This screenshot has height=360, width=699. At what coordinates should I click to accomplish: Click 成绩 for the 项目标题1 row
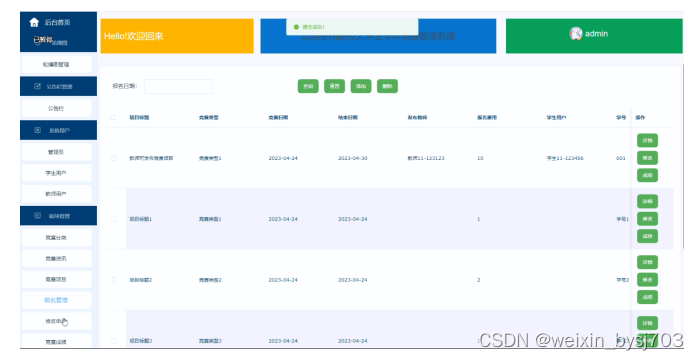pyautogui.click(x=647, y=236)
